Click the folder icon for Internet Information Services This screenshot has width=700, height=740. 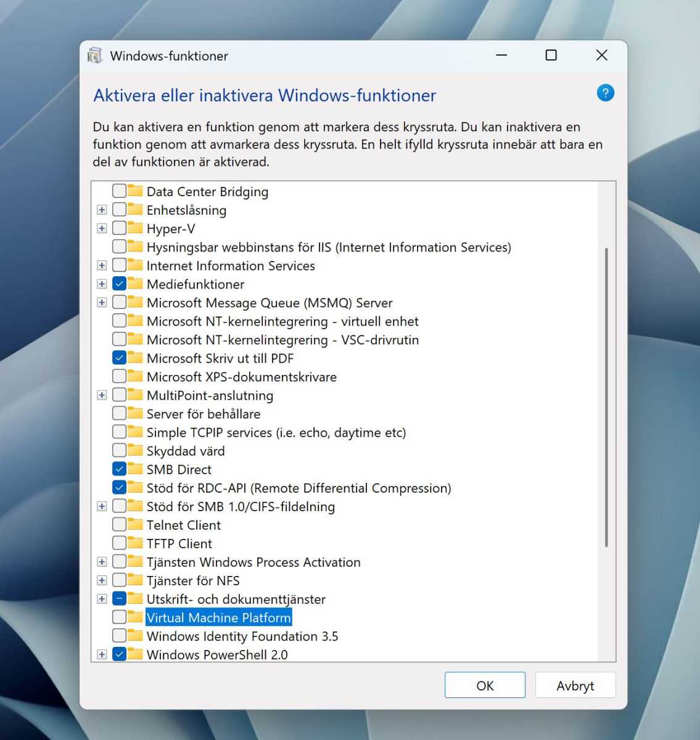pos(135,265)
